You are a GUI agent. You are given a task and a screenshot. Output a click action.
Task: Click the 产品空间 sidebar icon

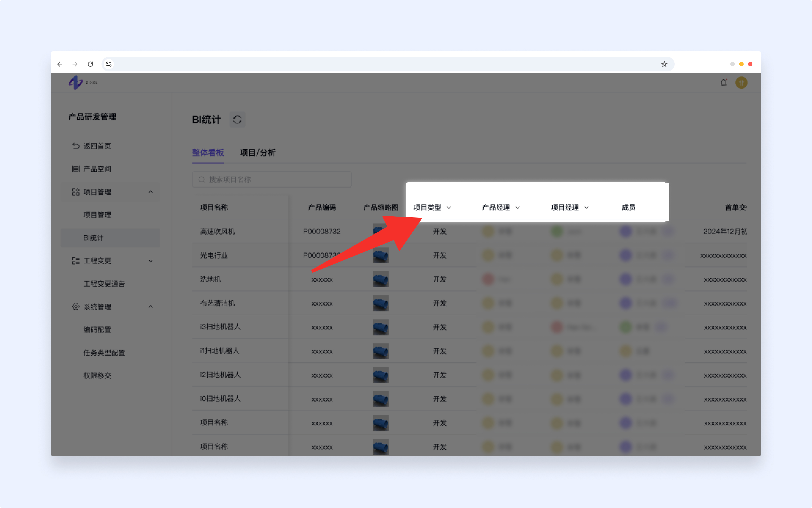(x=76, y=169)
